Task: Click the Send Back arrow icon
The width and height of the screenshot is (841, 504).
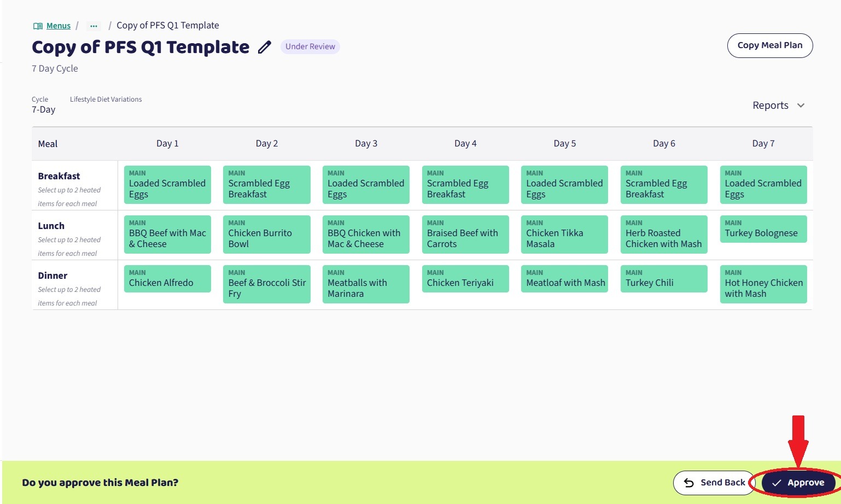Action: [x=689, y=483]
